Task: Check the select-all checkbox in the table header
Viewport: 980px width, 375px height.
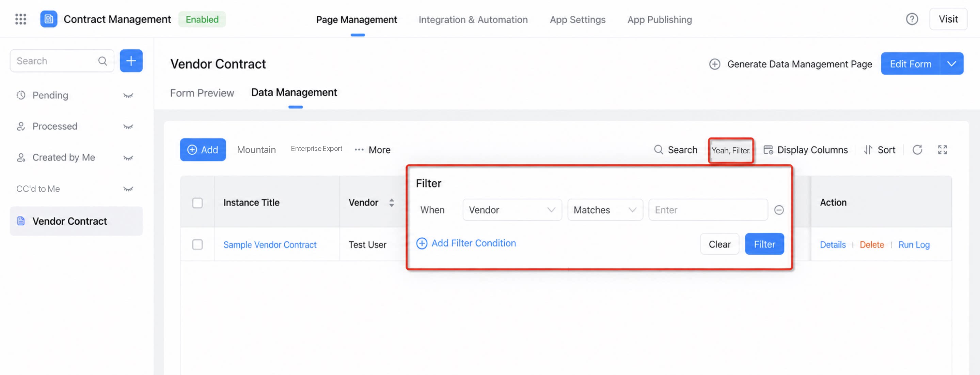Action: (x=197, y=203)
